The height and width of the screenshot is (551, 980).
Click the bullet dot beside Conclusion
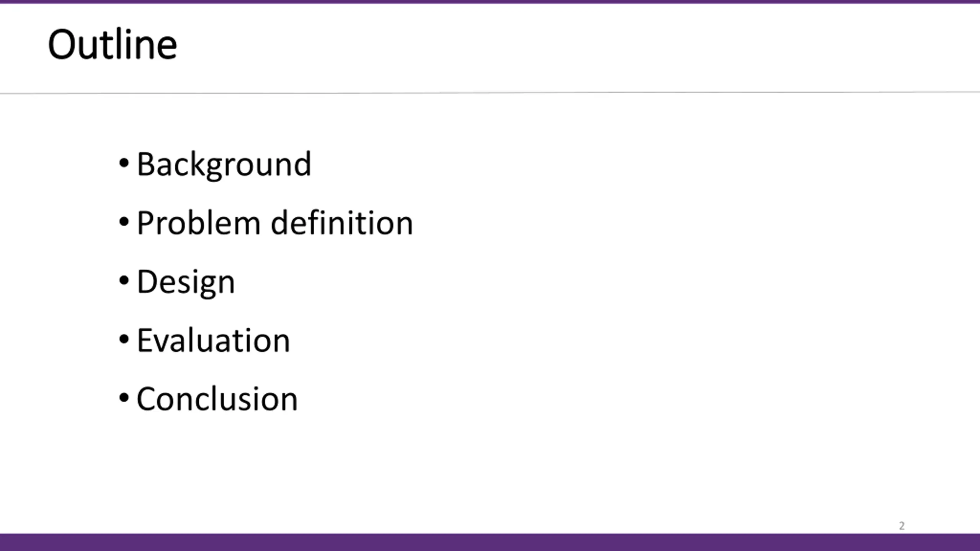tap(124, 397)
